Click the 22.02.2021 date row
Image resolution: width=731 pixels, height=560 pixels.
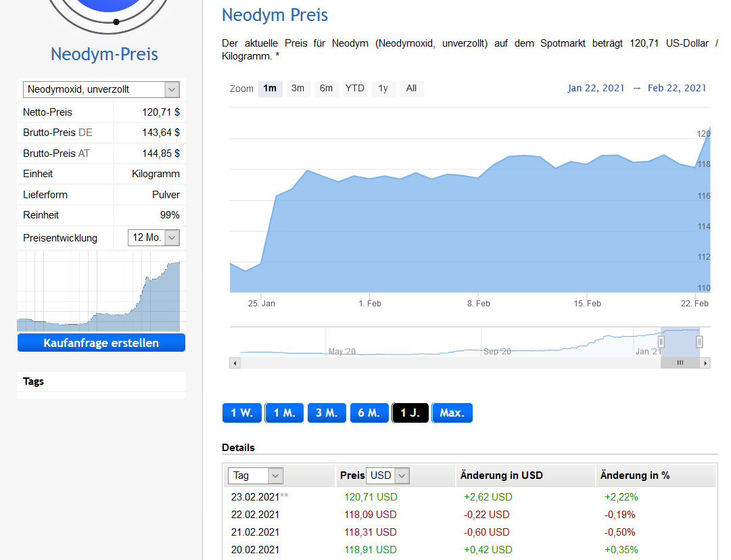(256, 515)
